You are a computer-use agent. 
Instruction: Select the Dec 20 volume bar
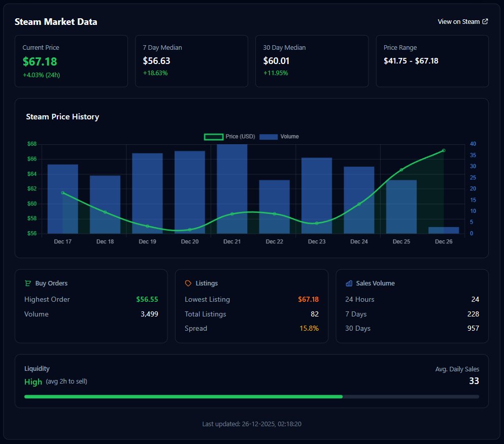(190, 192)
